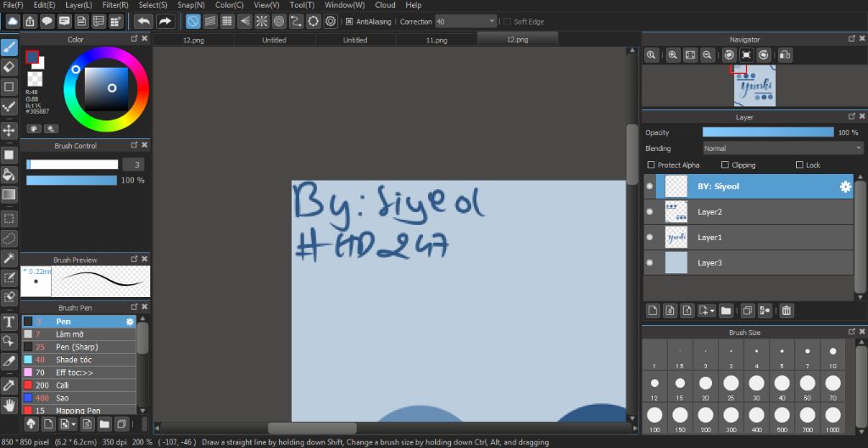Image resolution: width=868 pixels, height=448 pixels.
Task: Select the Magic Wand tool
Action: (x=9, y=258)
